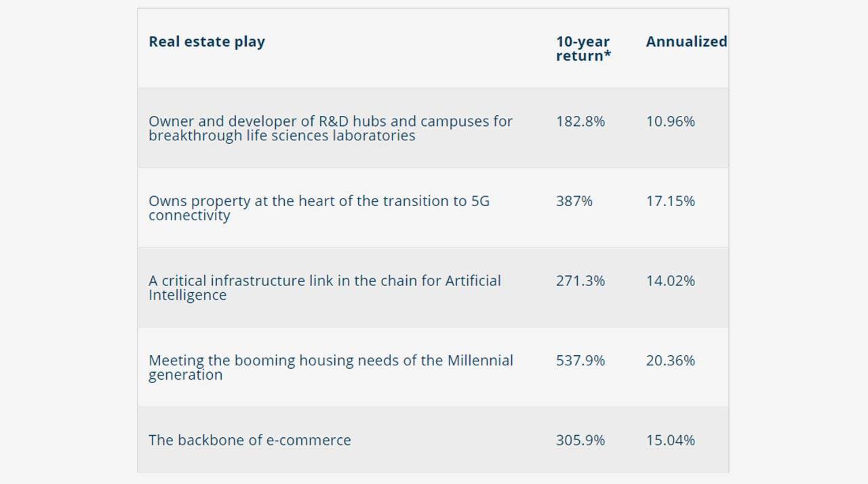Select the 15.04% annualized value

point(671,440)
